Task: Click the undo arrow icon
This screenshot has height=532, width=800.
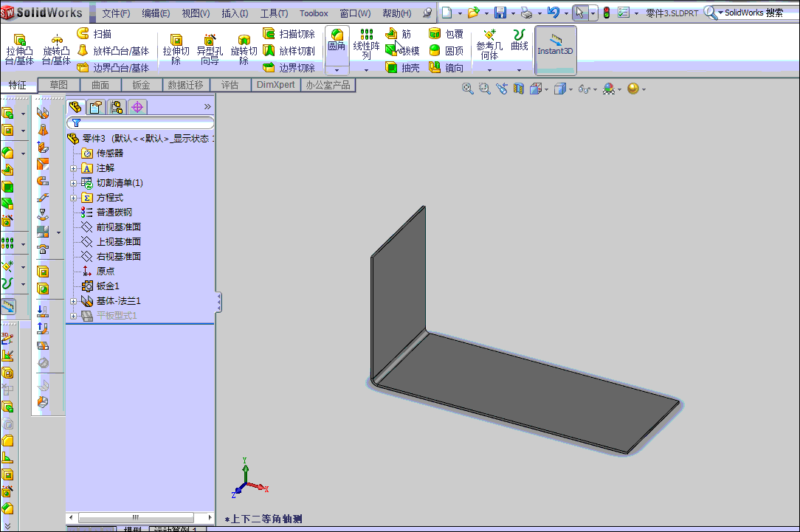Action: pyautogui.click(x=554, y=13)
